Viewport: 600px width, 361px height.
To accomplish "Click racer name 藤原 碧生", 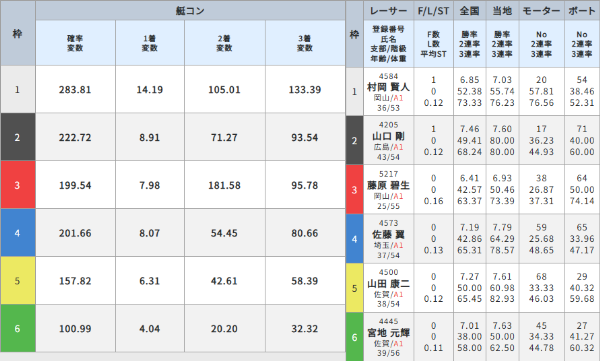I will [388, 185].
